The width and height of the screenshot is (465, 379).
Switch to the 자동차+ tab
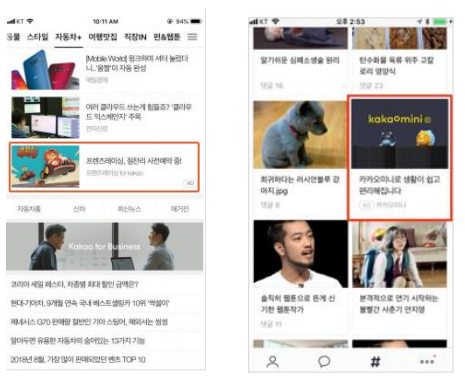pos(68,37)
